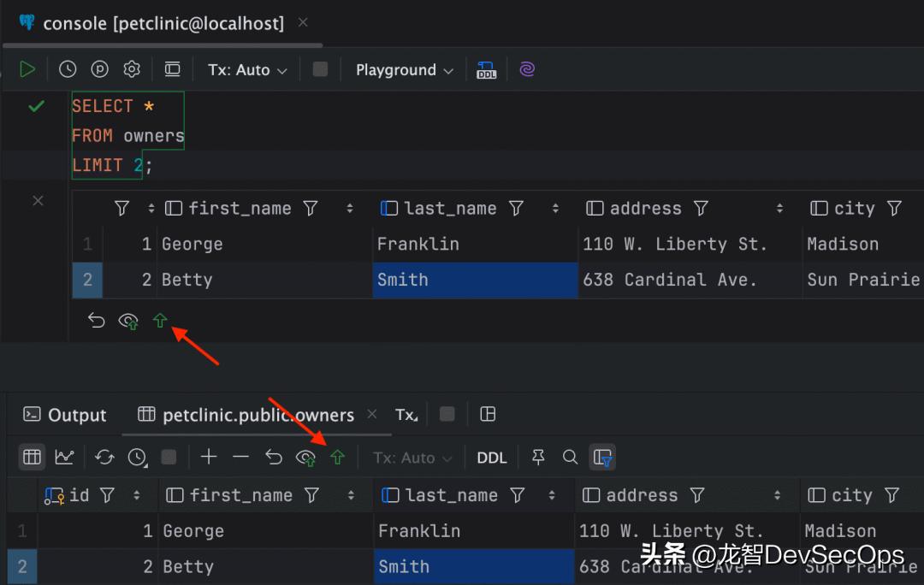Sort address column in in-editor result
Image resolution: width=924 pixels, height=585 pixels.
click(x=779, y=208)
